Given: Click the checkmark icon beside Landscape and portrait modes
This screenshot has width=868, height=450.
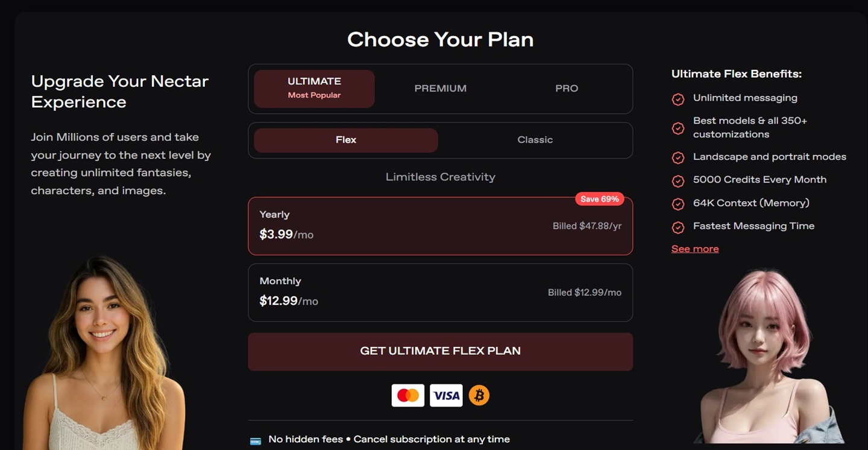Looking at the screenshot, I should coord(678,158).
